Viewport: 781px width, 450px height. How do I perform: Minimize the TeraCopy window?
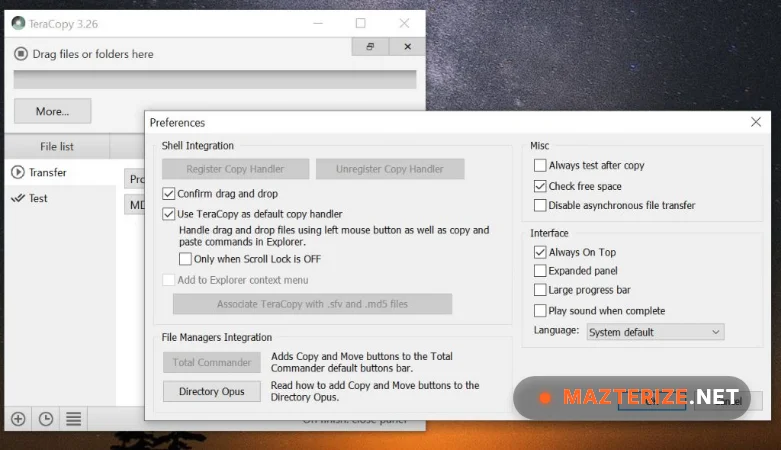point(318,23)
